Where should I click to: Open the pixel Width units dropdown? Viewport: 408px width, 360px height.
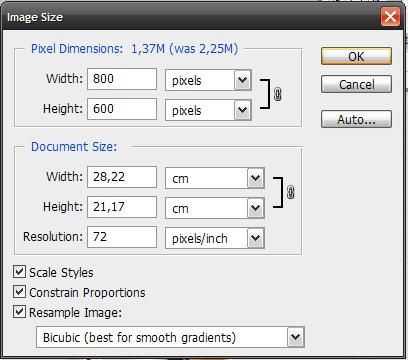point(208,80)
